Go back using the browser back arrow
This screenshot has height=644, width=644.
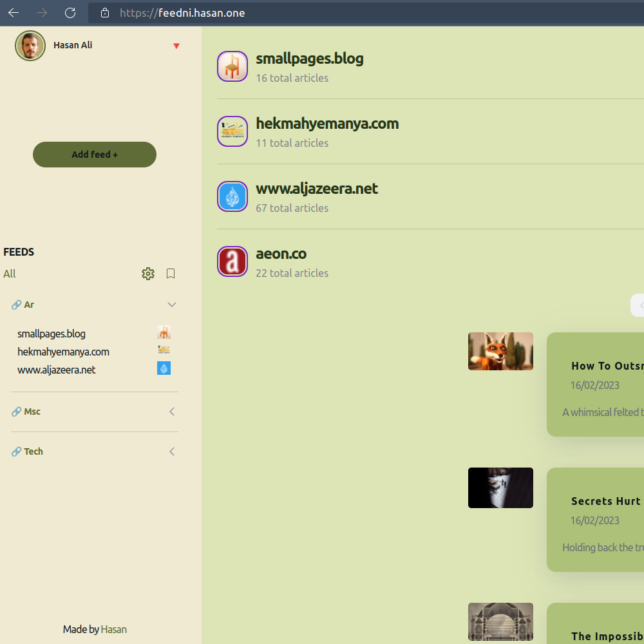pos(14,13)
